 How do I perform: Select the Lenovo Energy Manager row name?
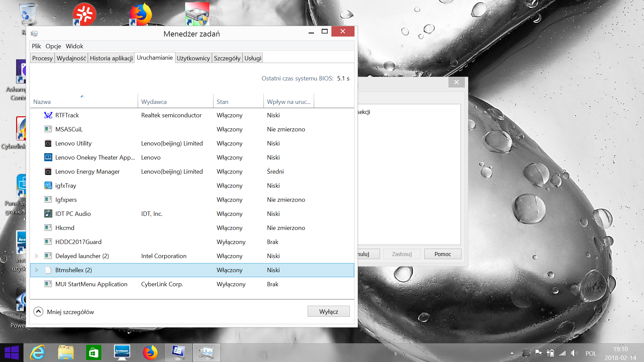(87, 171)
